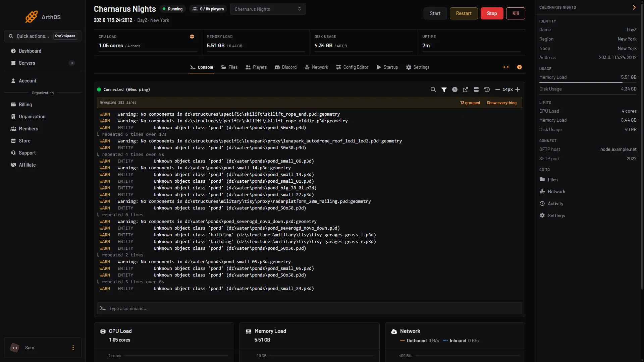Go to the Network tab
The height and width of the screenshot is (362, 644).
click(316, 67)
